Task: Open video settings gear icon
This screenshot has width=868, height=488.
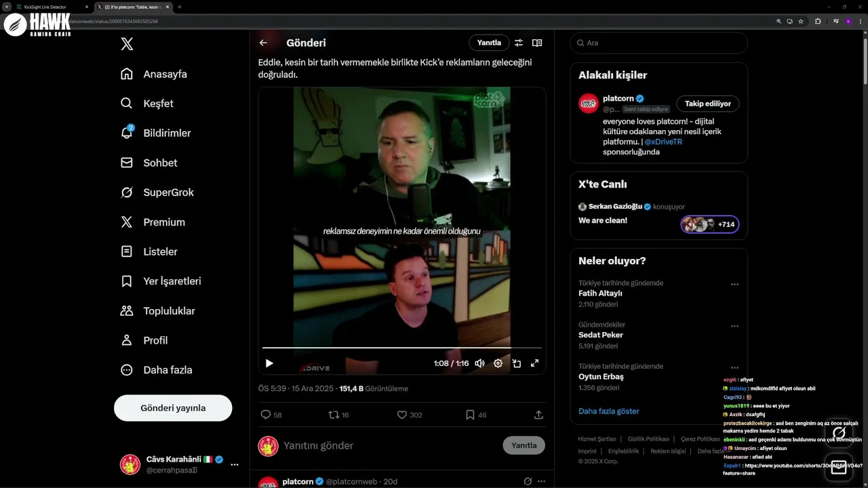Action: coord(498,363)
